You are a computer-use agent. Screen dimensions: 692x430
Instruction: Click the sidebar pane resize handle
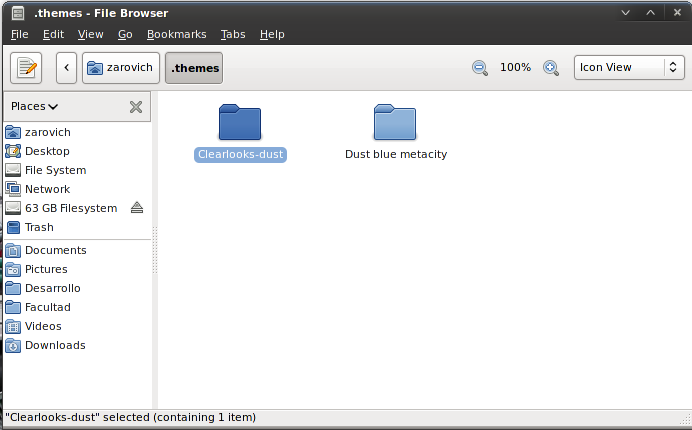155,250
